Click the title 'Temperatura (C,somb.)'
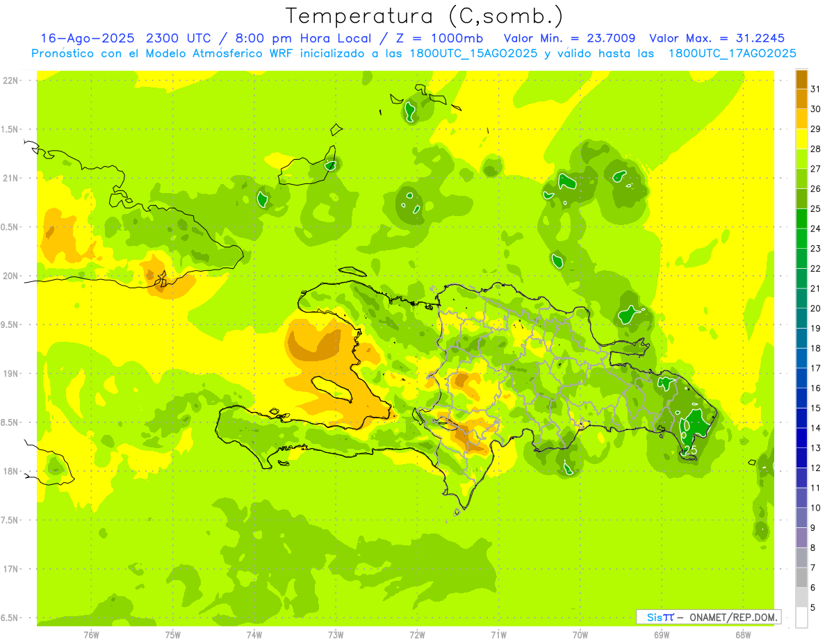The width and height of the screenshot is (834, 644). tap(424, 16)
